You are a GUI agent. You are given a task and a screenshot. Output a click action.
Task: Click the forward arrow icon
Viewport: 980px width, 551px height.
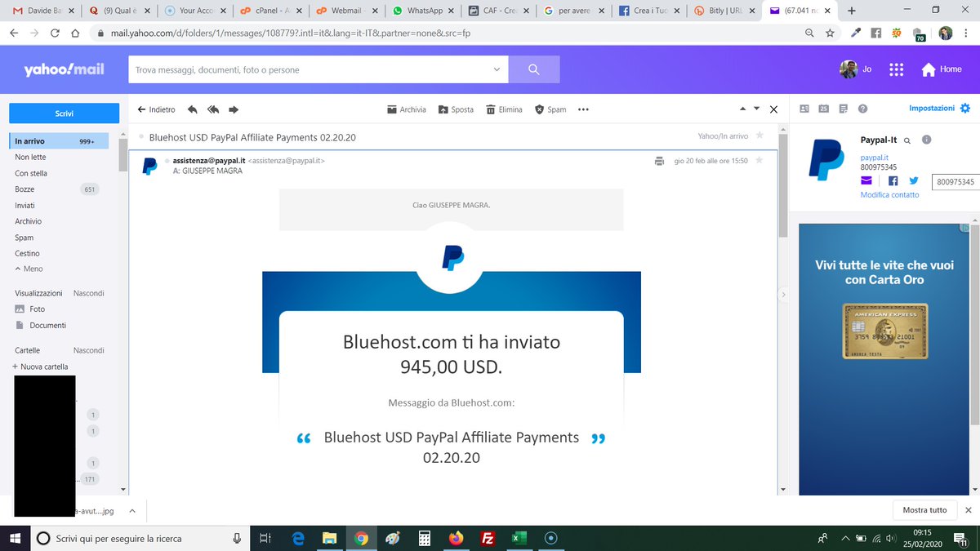pos(234,109)
